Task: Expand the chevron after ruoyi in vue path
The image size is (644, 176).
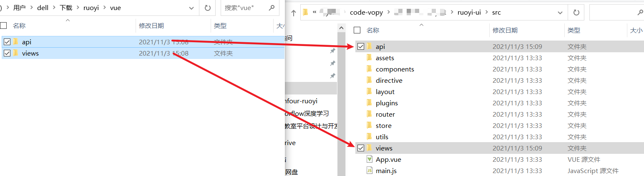Action: (104, 8)
